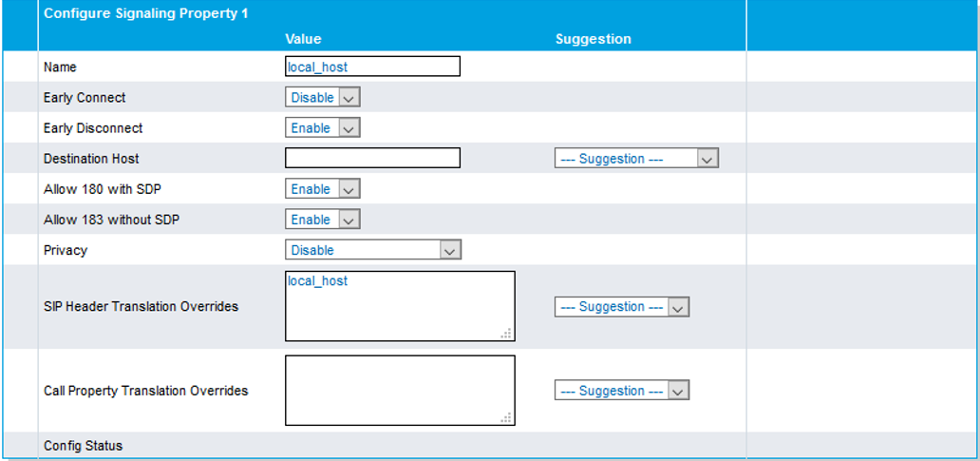This screenshot has height=461, width=980.
Task: Click the Name input field
Action: click(x=372, y=67)
